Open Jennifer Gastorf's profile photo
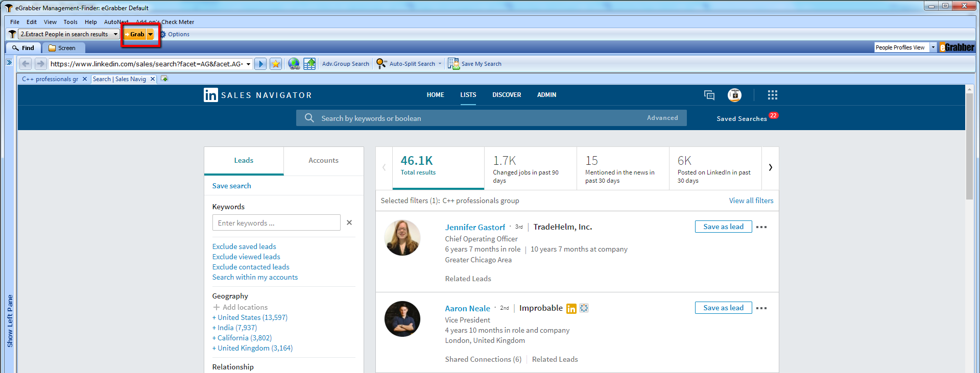 pos(402,238)
